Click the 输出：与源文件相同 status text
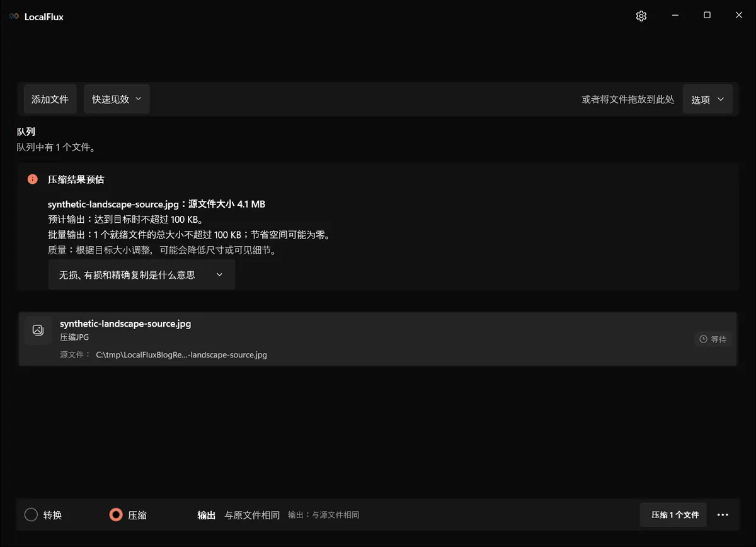The width and height of the screenshot is (756, 547). coord(324,515)
